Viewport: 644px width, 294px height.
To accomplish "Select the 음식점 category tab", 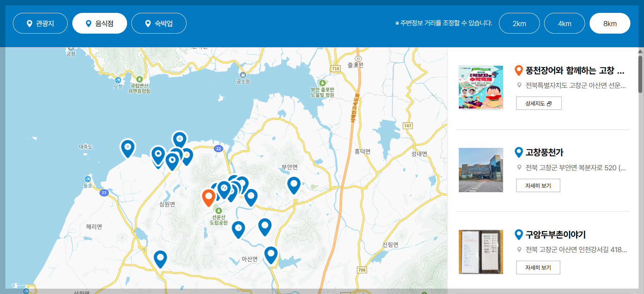I will (100, 23).
